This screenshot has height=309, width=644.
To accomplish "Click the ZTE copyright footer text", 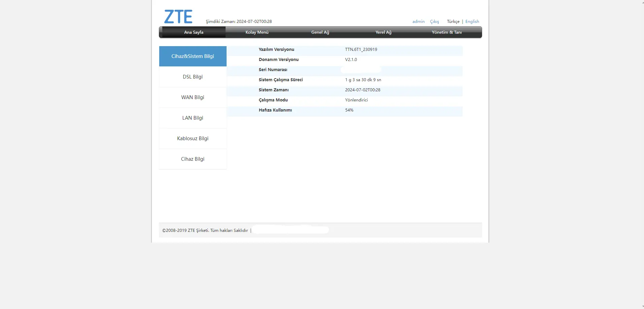I will click(x=205, y=230).
